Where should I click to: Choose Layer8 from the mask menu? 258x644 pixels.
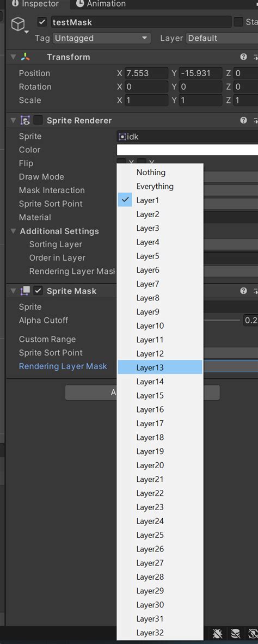160,298
